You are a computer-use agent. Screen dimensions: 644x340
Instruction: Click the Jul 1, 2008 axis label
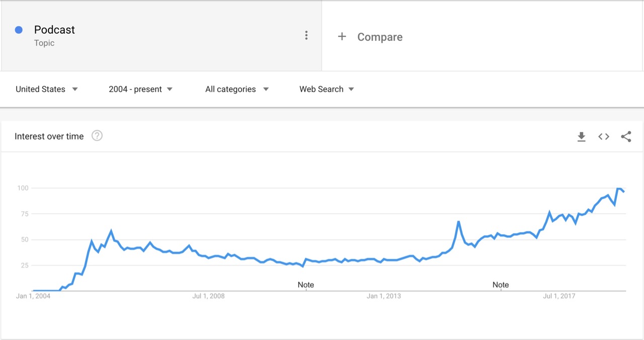pyautogui.click(x=208, y=296)
